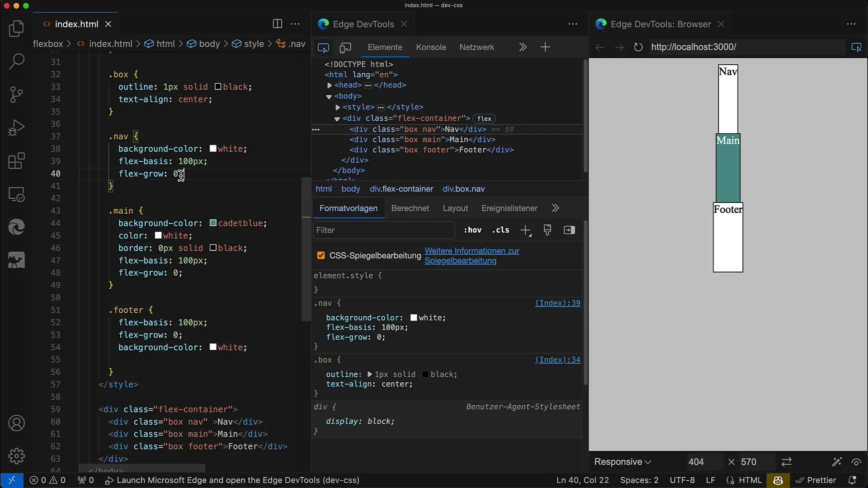Click the Ergebnisse/Konsole tab icon
Screen dimensions: 868x488
point(430,47)
